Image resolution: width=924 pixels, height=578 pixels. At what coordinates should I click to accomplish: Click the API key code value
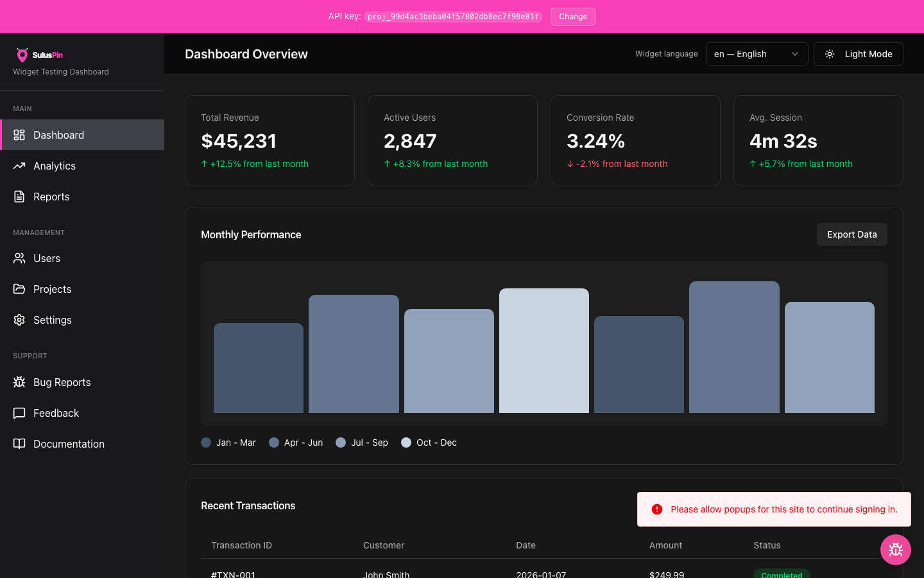453,17
